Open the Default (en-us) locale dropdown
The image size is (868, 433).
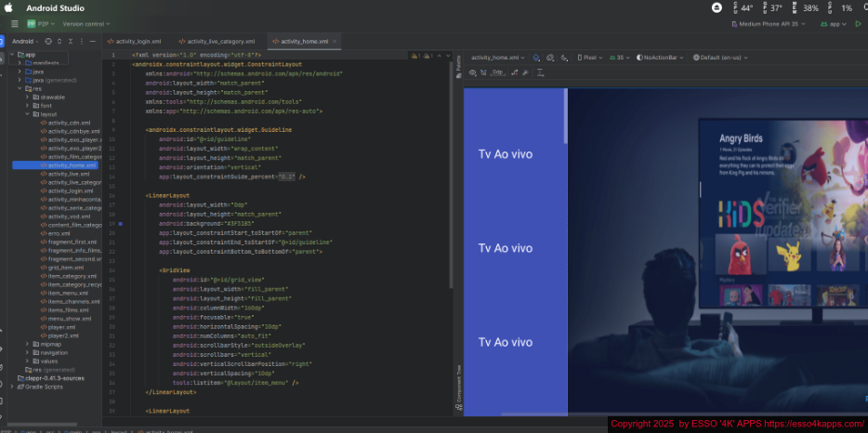pyautogui.click(x=720, y=58)
